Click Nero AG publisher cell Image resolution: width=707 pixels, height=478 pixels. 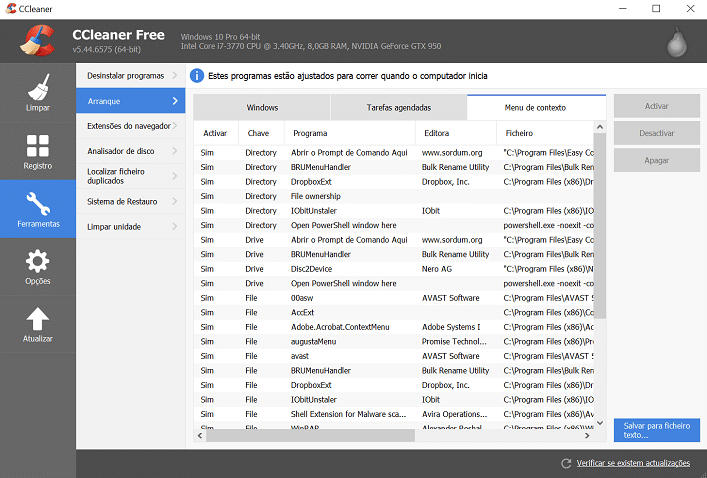click(x=437, y=269)
